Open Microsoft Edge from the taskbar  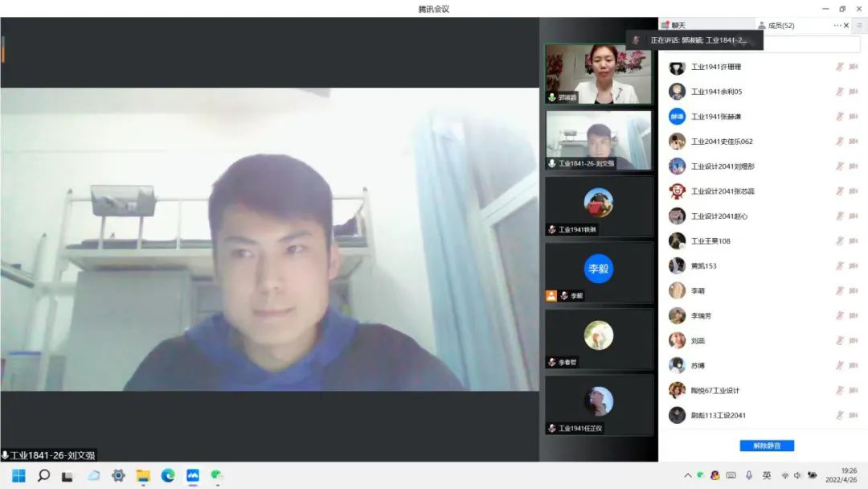point(168,475)
